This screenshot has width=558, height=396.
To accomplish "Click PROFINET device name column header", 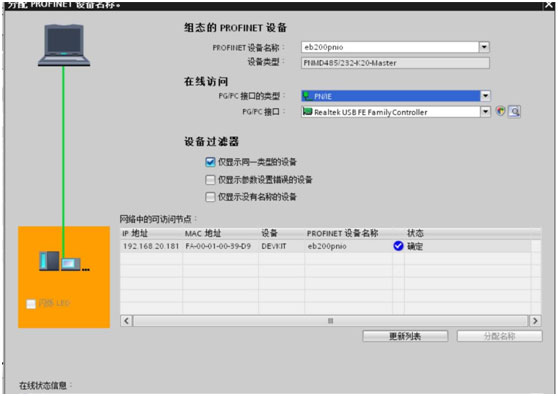I will pos(348,233).
